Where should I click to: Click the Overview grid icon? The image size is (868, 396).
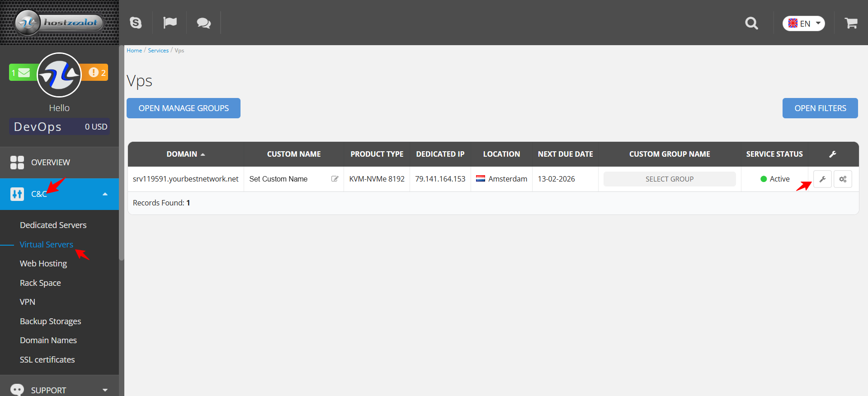coord(17,163)
